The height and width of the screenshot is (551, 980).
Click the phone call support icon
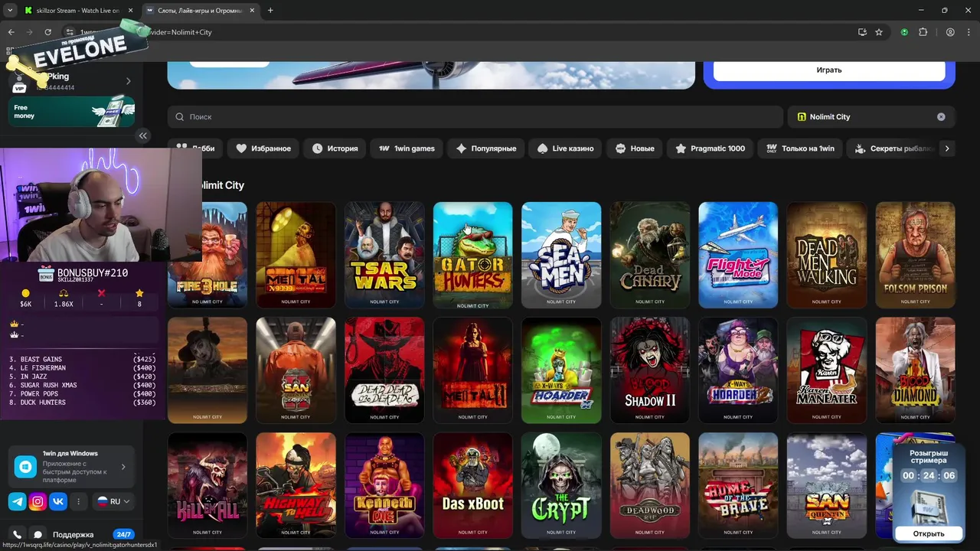tap(17, 534)
